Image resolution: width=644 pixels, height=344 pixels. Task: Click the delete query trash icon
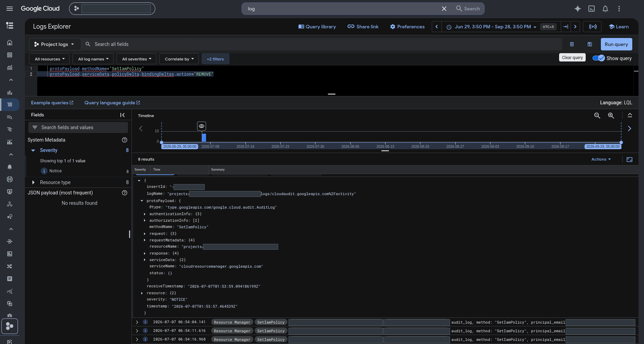(x=572, y=44)
